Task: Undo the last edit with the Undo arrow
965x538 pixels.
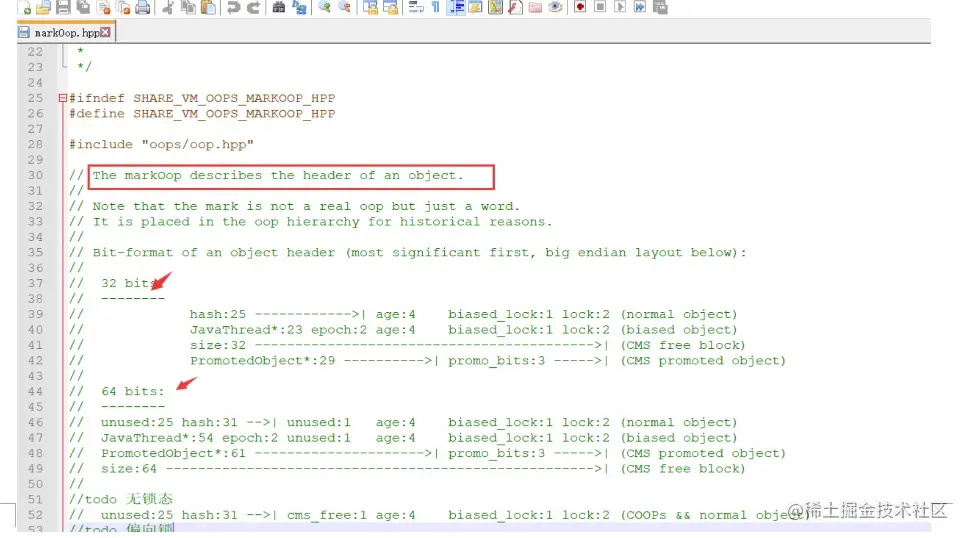Action: (x=233, y=7)
